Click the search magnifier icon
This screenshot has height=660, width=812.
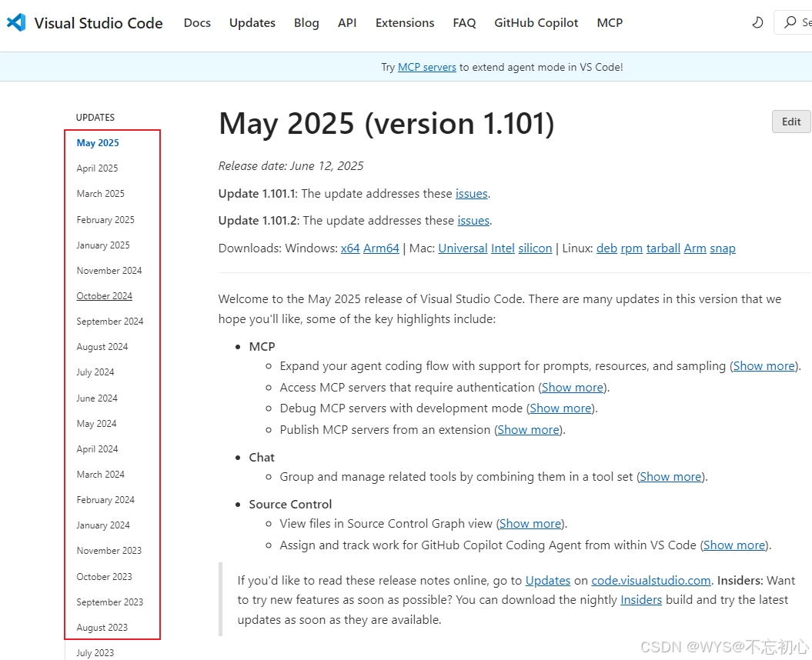point(790,22)
